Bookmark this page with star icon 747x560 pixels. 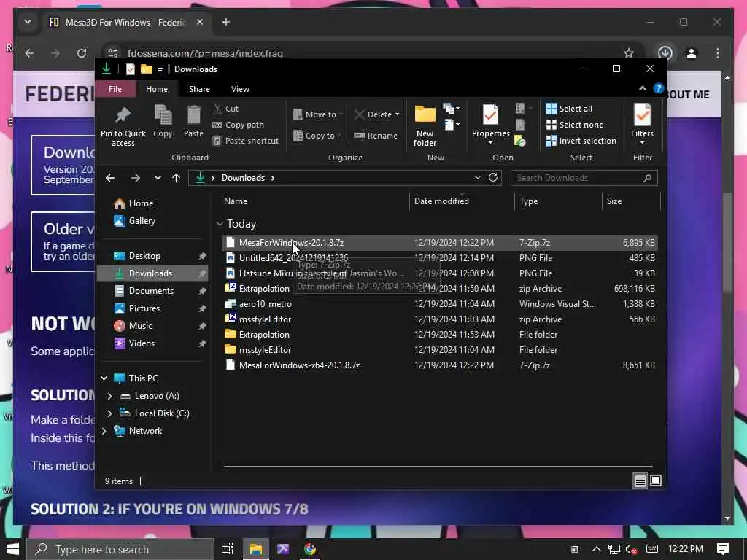[x=629, y=52]
